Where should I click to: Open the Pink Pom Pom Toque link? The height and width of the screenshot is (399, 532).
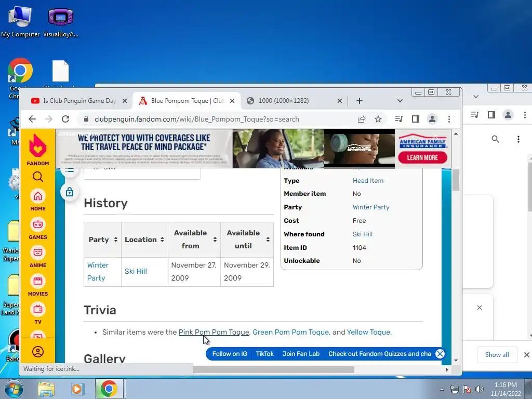point(214,332)
